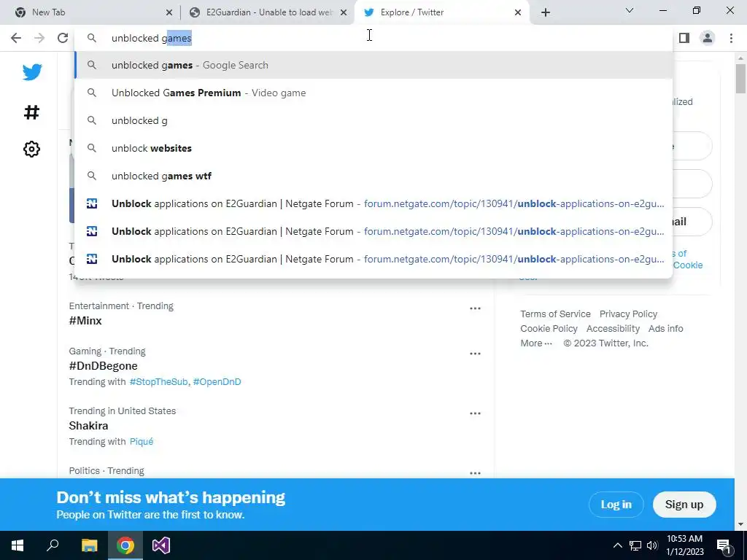Image resolution: width=747 pixels, height=560 pixels.
Task: Open more options for #Minx
Action: [x=475, y=308]
